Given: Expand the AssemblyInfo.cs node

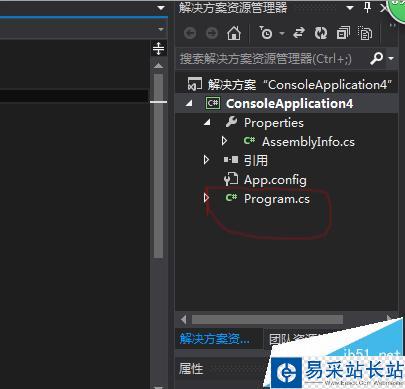Looking at the screenshot, I should point(224,141).
